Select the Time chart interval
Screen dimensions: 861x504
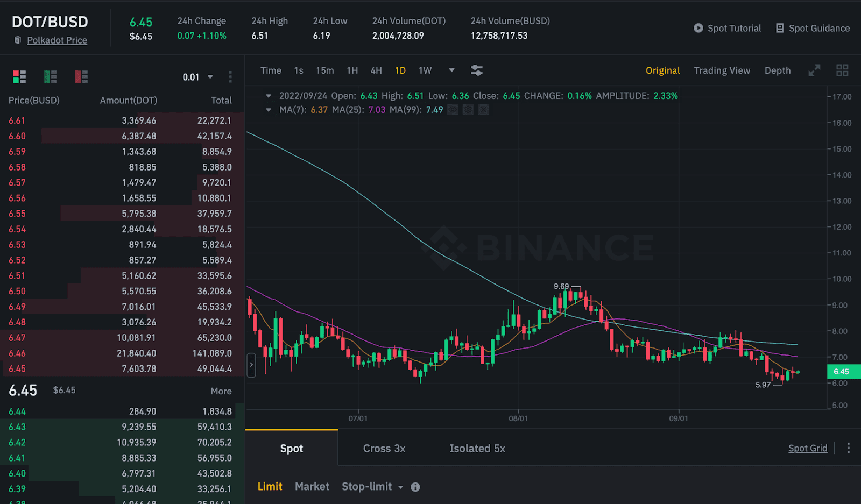click(x=271, y=70)
